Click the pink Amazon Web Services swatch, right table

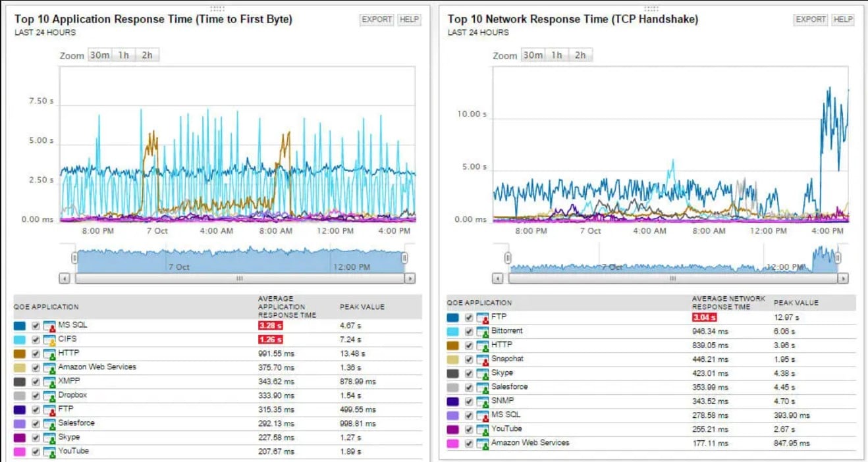point(453,443)
